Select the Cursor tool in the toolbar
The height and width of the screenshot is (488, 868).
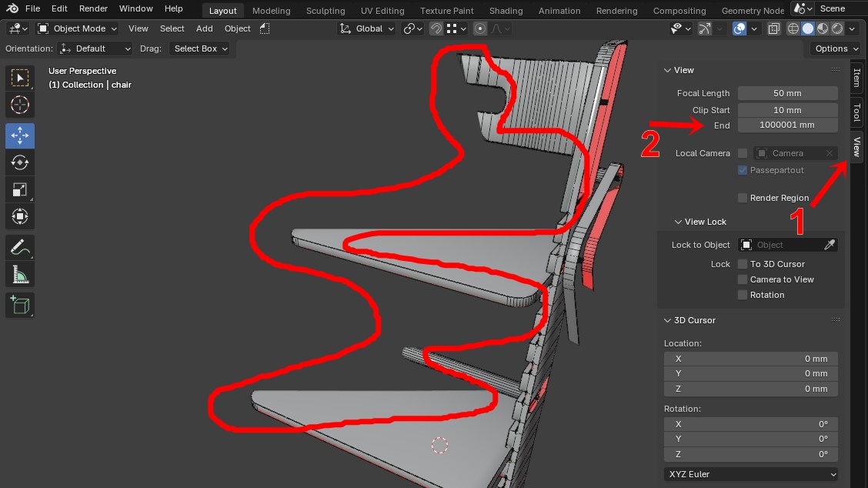point(20,105)
